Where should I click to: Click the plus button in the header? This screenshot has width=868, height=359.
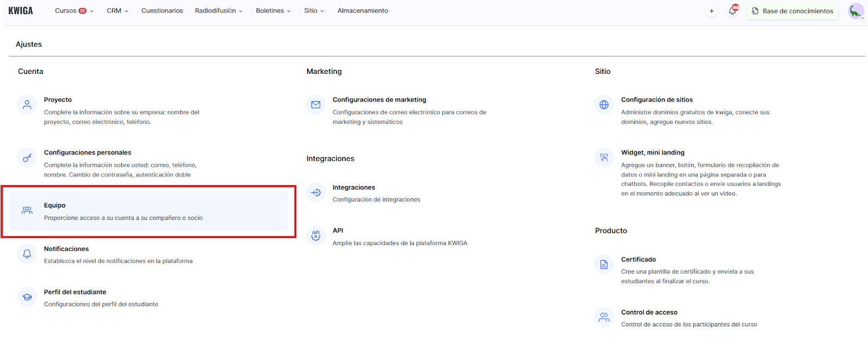712,11
